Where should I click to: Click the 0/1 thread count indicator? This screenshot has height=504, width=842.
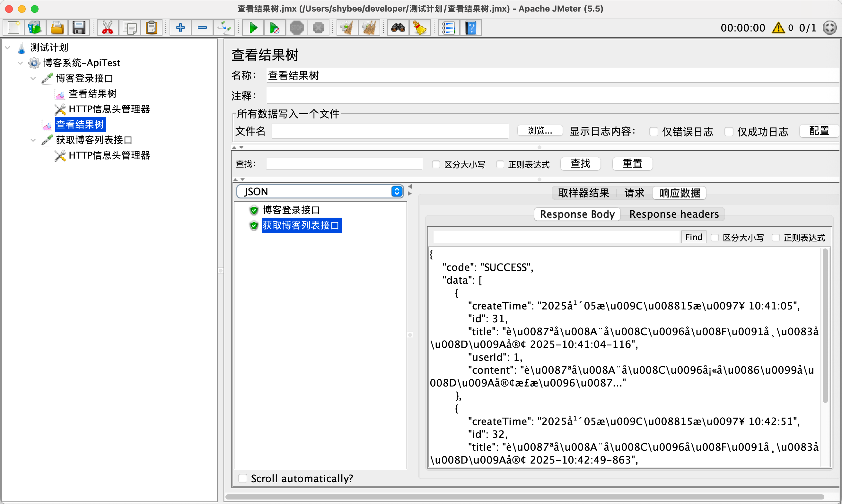[807, 28]
